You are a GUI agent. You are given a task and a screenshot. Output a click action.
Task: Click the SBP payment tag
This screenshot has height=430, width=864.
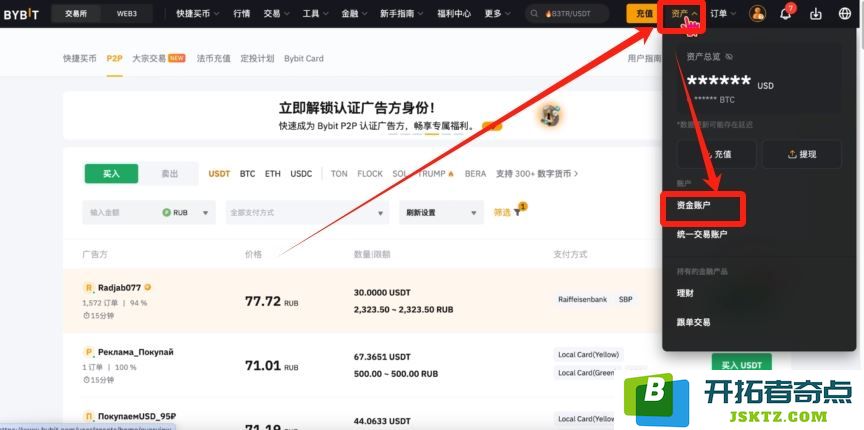pyautogui.click(x=625, y=299)
